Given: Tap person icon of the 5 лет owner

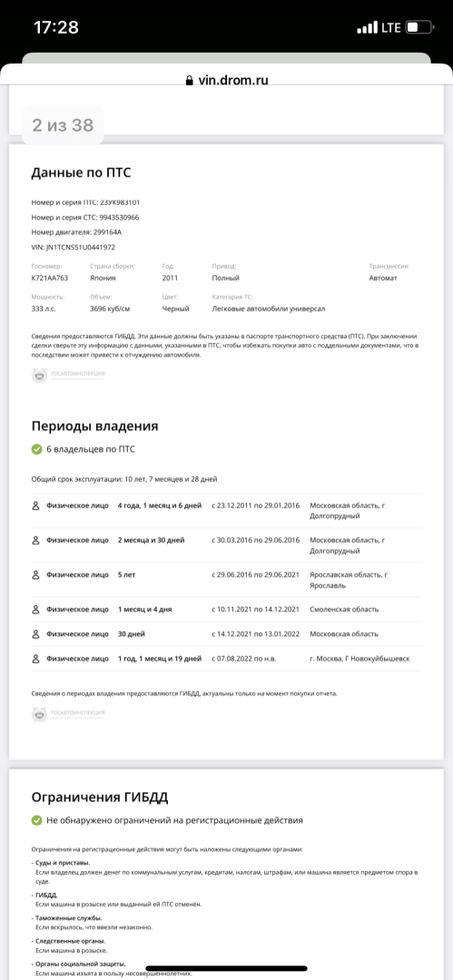Looking at the screenshot, I should [35, 573].
